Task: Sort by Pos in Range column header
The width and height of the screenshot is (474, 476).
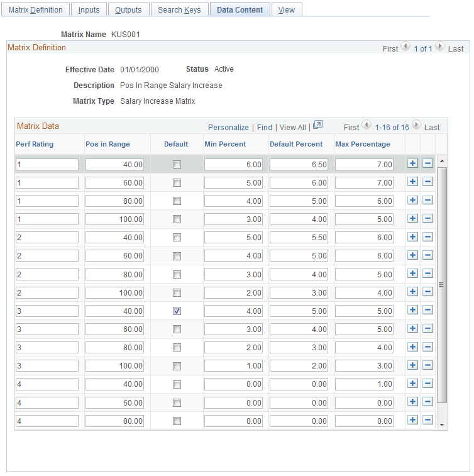Action: point(107,144)
